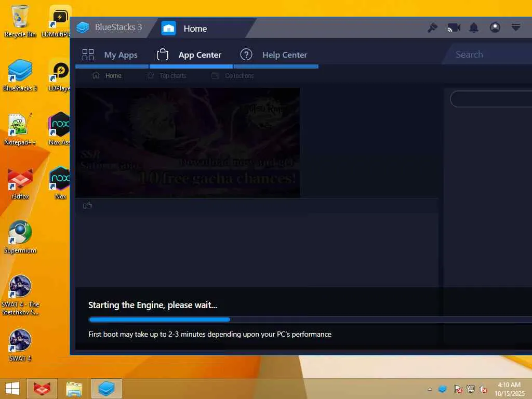
Task: Click the thumbs-up like icon below banner
Action: click(x=87, y=205)
